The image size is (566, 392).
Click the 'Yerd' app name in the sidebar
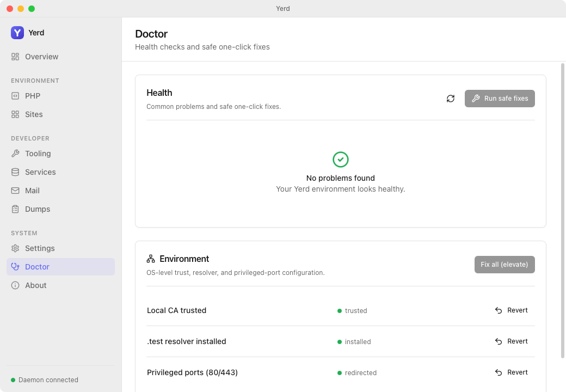[36, 33]
